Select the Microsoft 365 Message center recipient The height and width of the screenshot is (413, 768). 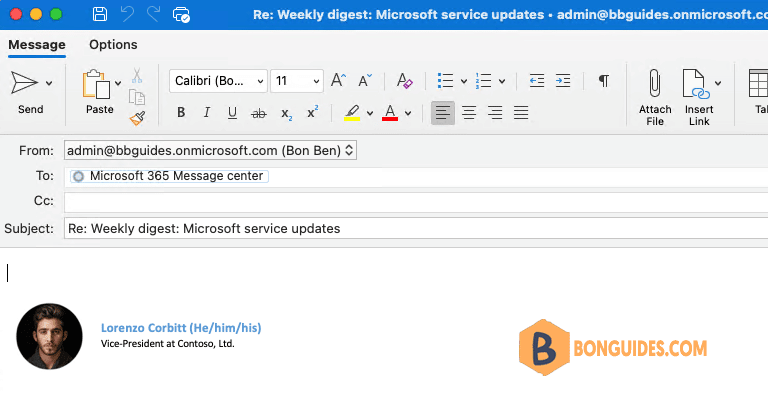pyautogui.click(x=169, y=176)
